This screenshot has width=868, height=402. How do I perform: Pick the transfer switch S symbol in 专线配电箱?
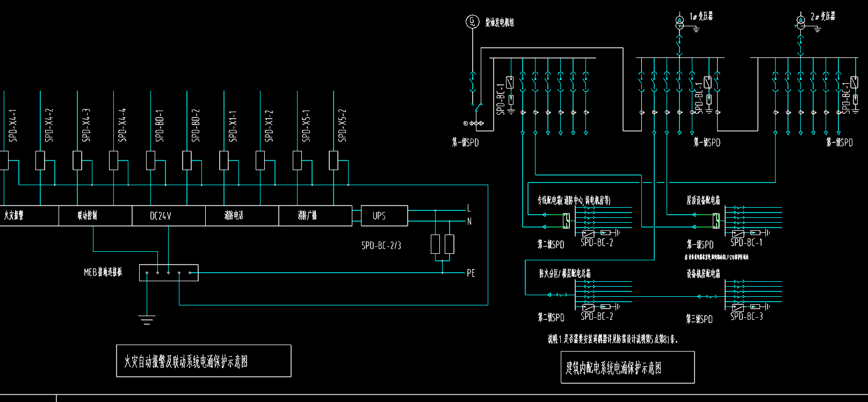[x=566, y=221]
